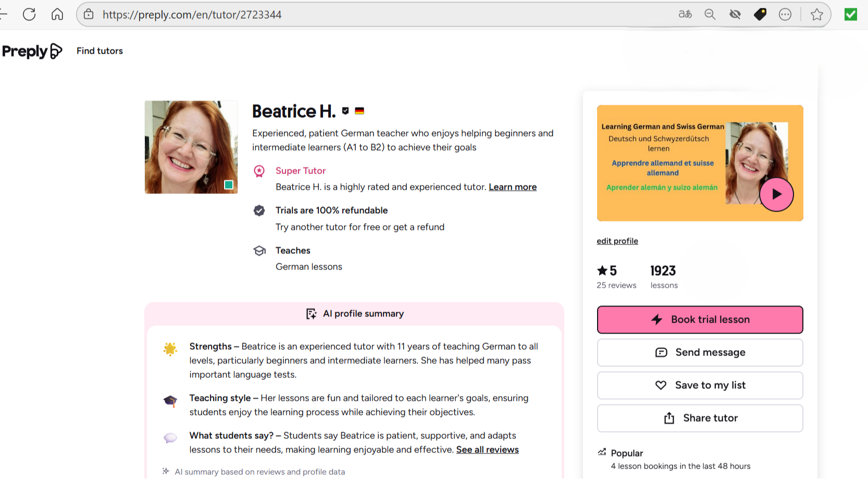Screen dimensions: 868x479
Task: Click the German flag icon next to name
Action: pos(359,110)
